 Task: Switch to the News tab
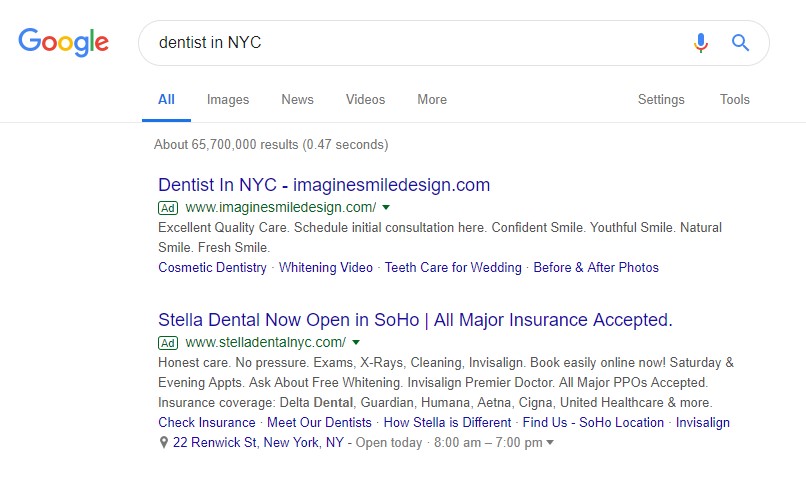tap(297, 99)
